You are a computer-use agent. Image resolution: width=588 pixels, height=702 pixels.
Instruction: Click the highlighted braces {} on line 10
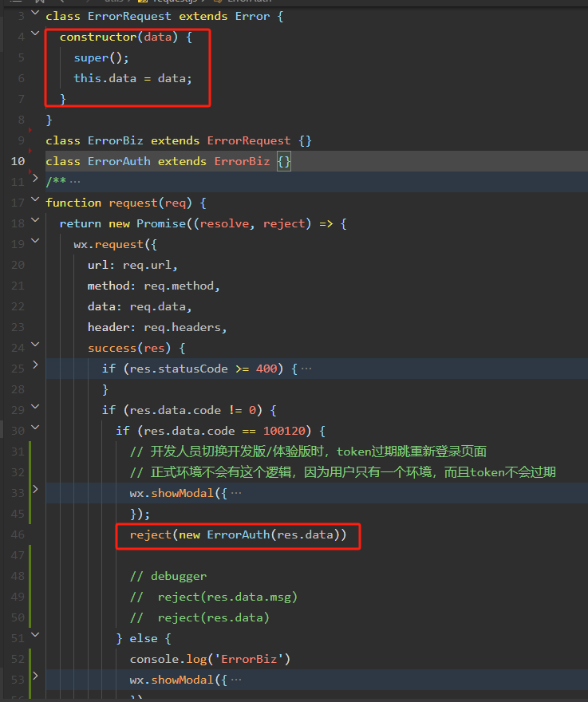point(284,161)
